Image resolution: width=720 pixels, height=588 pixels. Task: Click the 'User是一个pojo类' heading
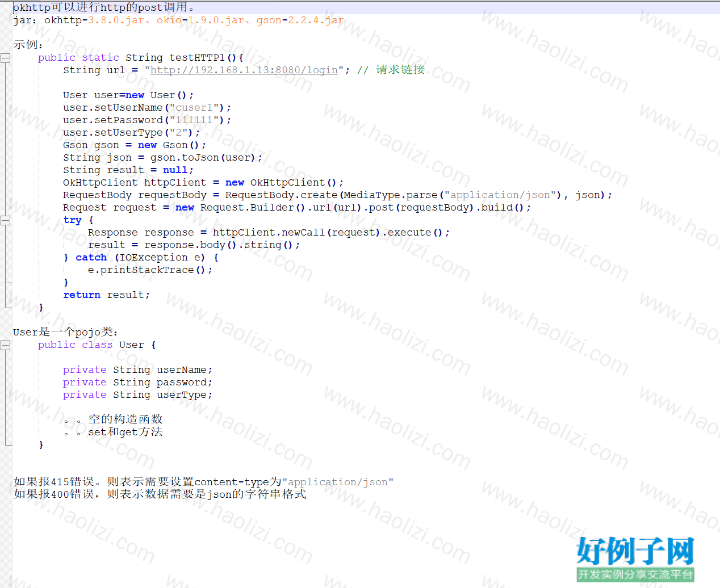pyautogui.click(x=66, y=332)
